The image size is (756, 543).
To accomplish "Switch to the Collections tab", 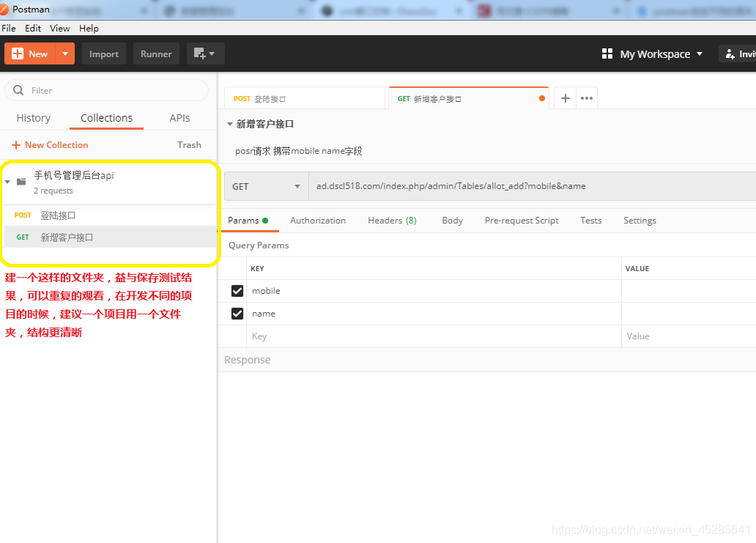I will click(106, 118).
